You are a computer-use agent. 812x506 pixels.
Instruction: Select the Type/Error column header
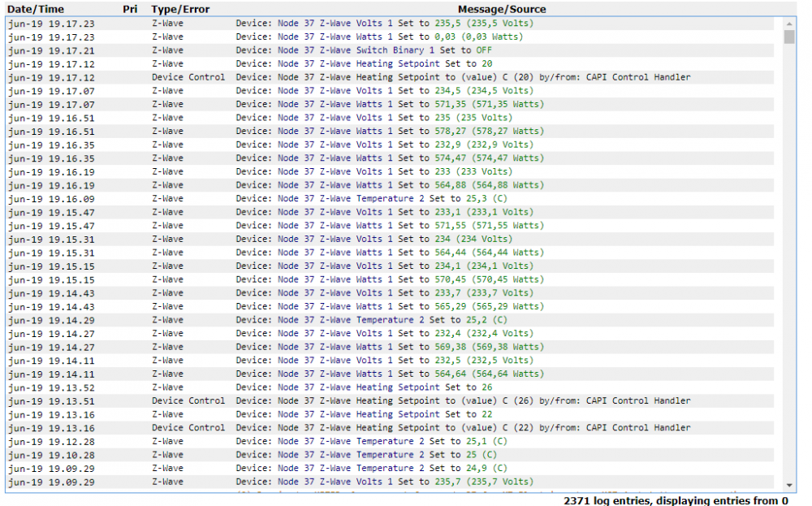coord(180,9)
